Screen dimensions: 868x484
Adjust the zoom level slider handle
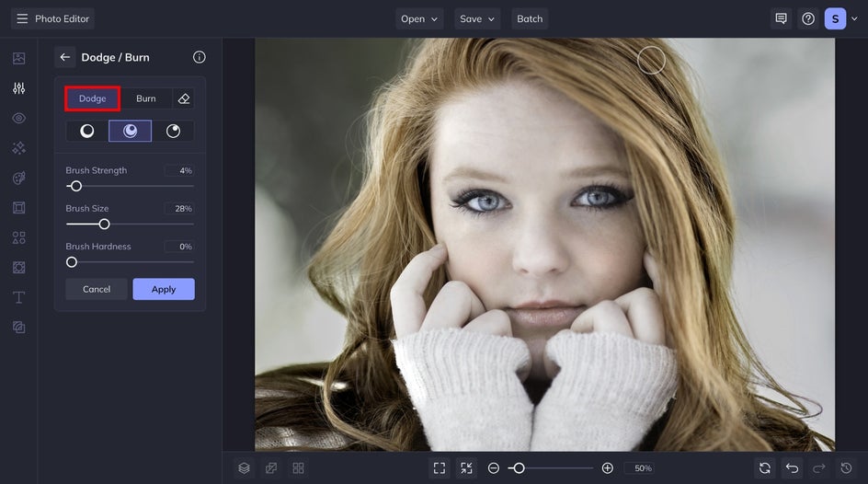[519, 468]
